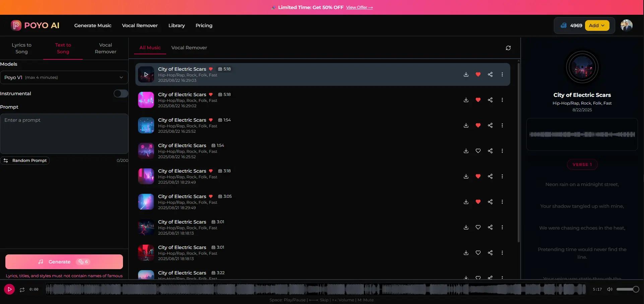Click inside the Enter a prompt text field

click(x=64, y=133)
